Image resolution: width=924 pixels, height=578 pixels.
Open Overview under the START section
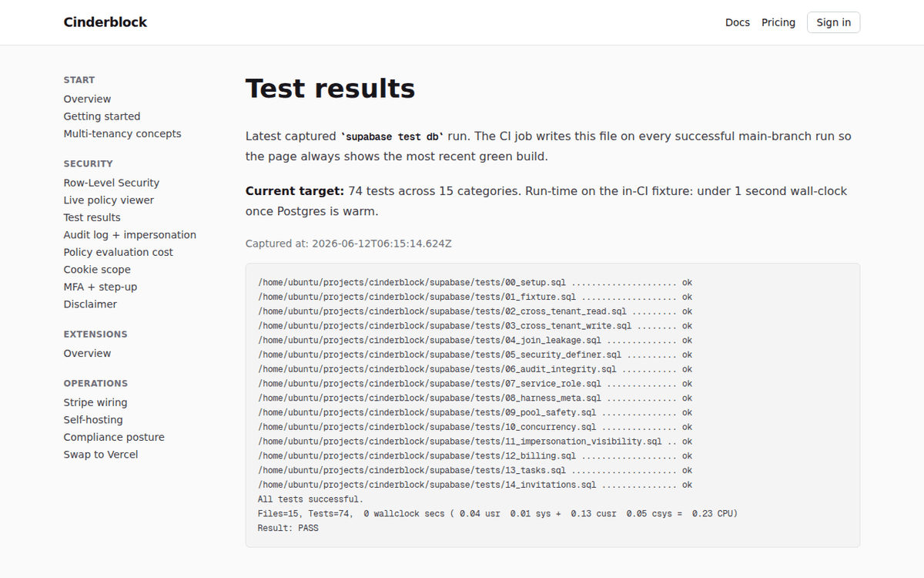point(87,99)
